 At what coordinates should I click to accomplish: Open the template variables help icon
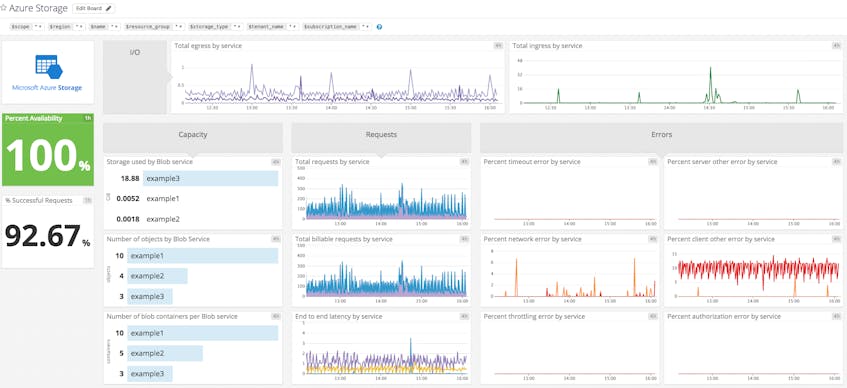[x=379, y=26]
